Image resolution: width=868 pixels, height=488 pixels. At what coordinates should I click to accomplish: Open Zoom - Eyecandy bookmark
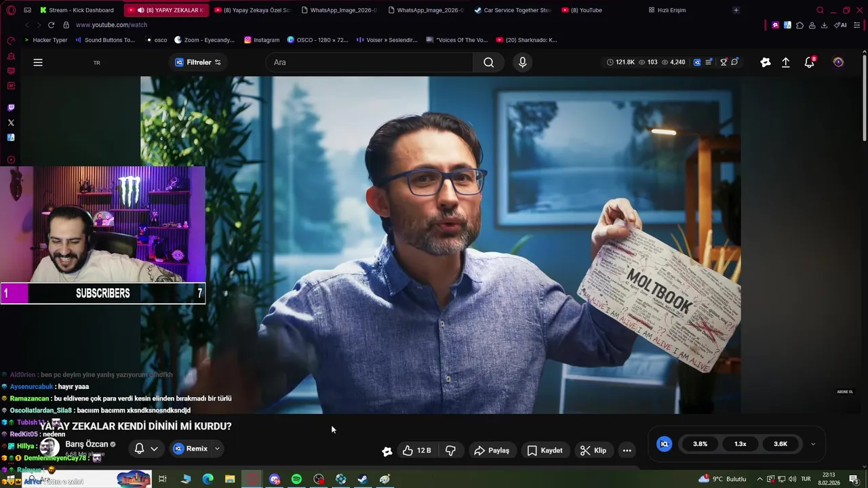pyautogui.click(x=205, y=40)
